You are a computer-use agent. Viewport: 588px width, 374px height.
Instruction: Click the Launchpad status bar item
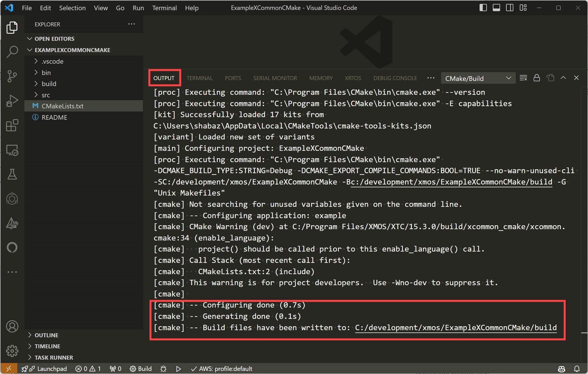click(x=44, y=369)
